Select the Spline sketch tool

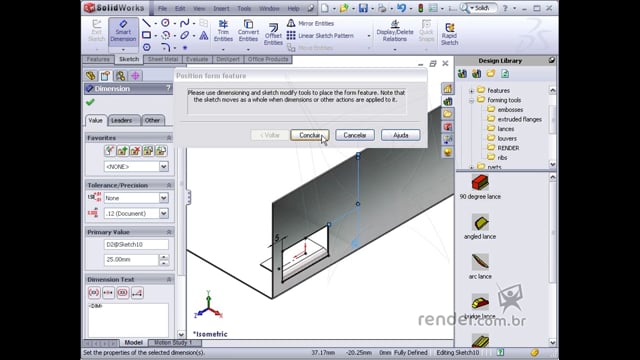pyautogui.click(x=184, y=23)
